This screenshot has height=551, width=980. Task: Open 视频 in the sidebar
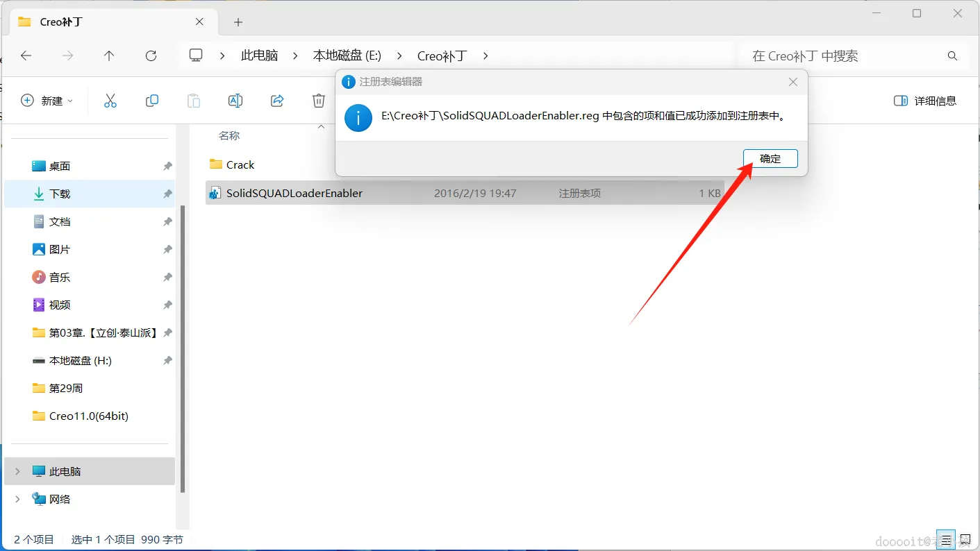tap(60, 305)
